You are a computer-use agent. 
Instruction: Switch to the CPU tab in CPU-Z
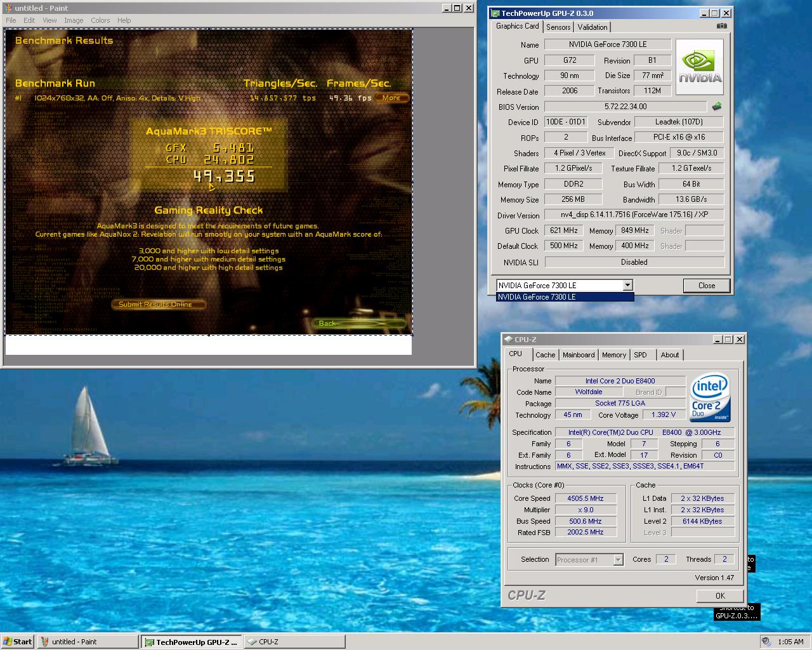pos(516,354)
